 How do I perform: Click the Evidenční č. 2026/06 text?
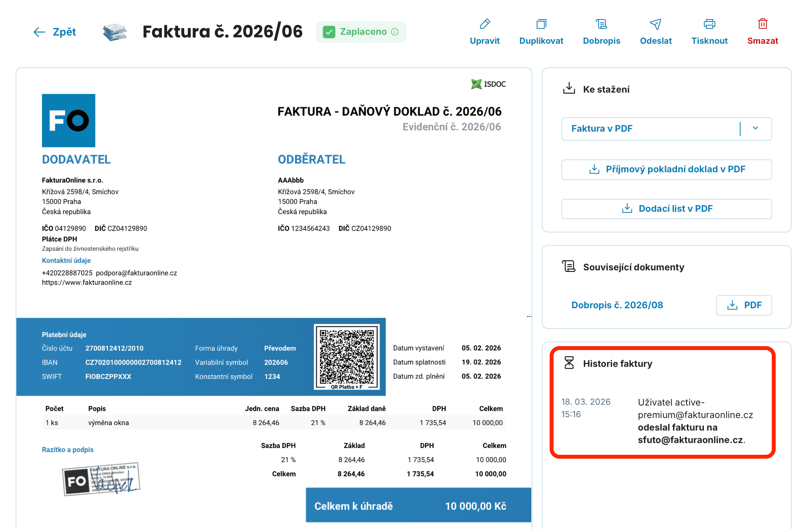click(452, 127)
